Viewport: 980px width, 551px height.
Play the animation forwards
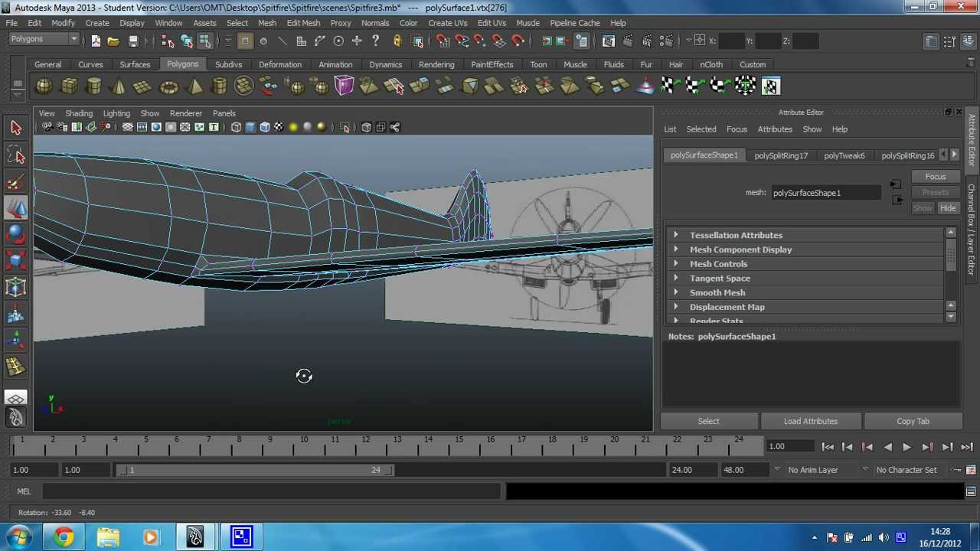[x=906, y=447]
